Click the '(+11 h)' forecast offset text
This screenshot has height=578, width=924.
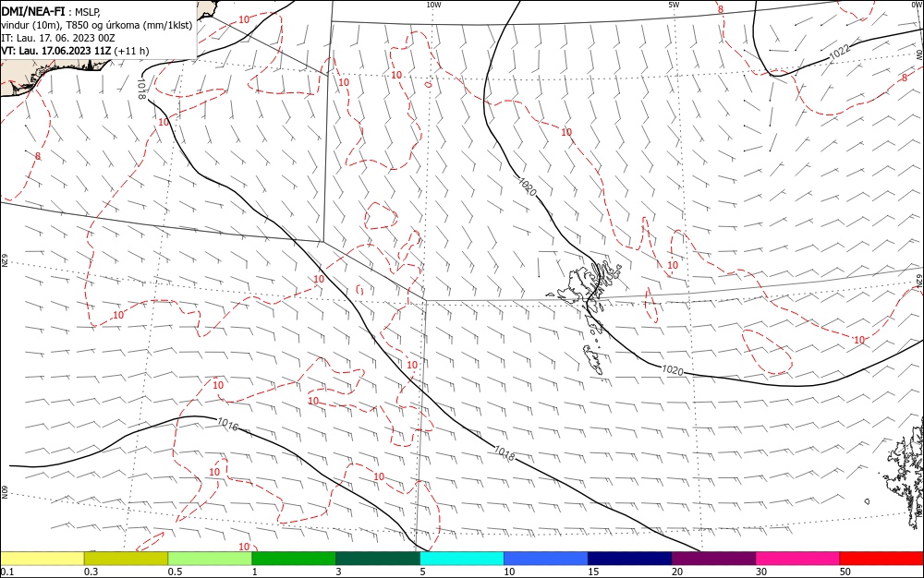(x=131, y=51)
